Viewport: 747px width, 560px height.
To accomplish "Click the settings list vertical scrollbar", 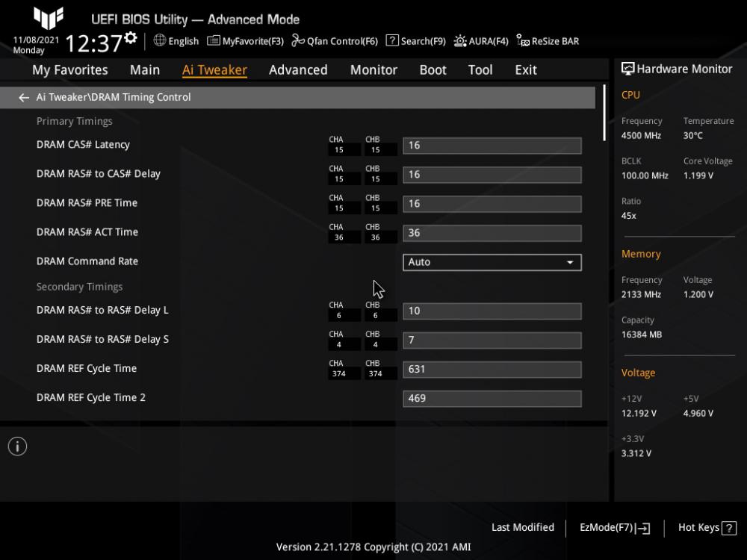I will tap(604, 113).
